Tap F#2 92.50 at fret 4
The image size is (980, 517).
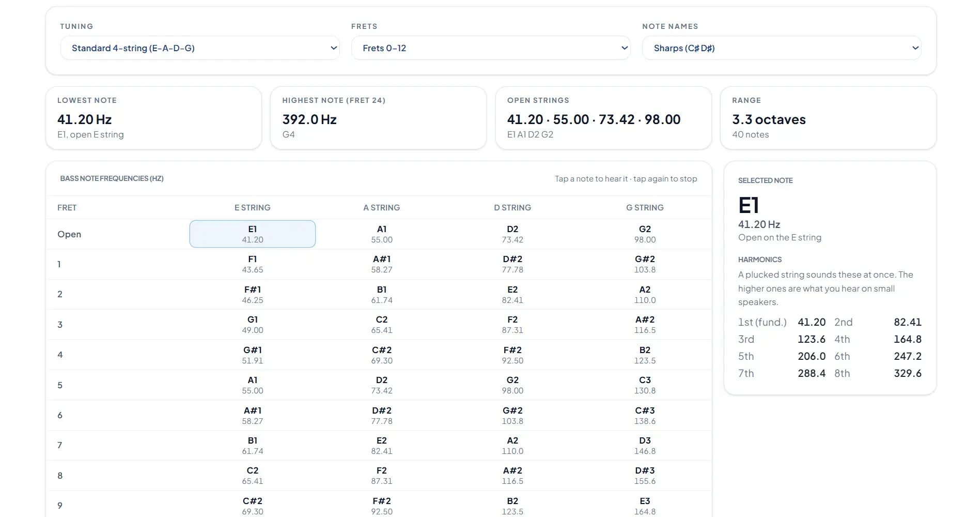[512, 355]
